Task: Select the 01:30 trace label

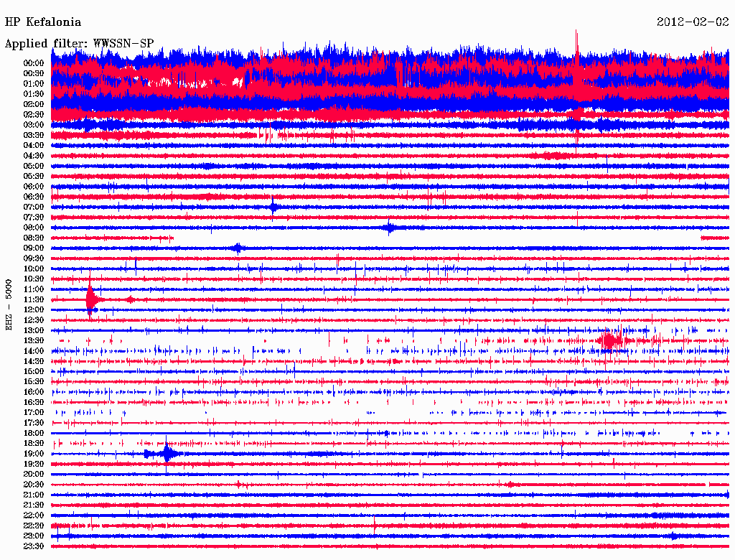Action: click(x=33, y=94)
